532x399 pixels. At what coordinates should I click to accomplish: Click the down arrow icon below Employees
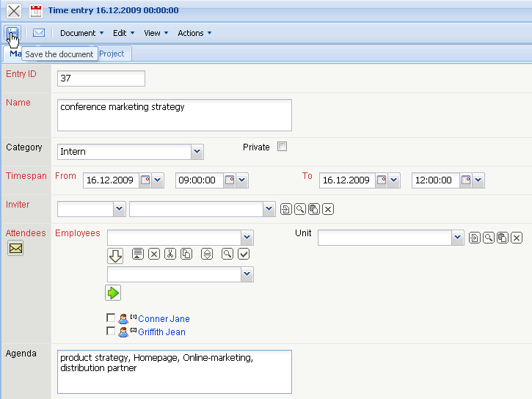(115, 256)
